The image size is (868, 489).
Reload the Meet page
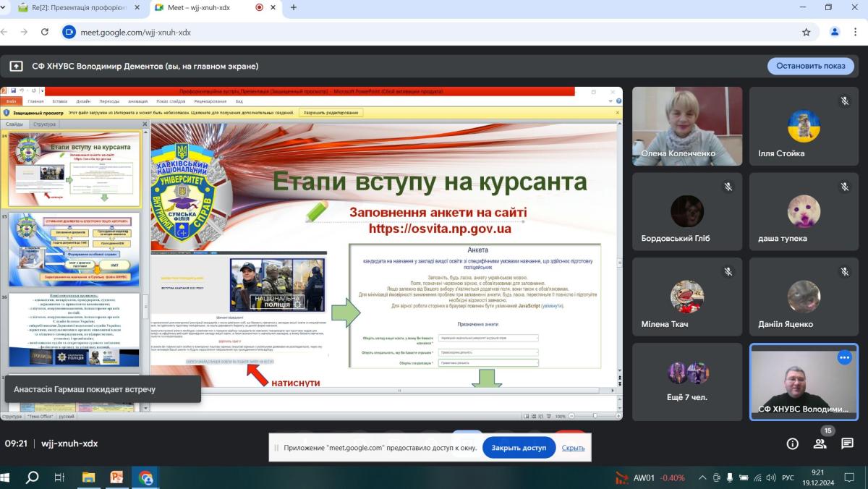tap(45, 32)
